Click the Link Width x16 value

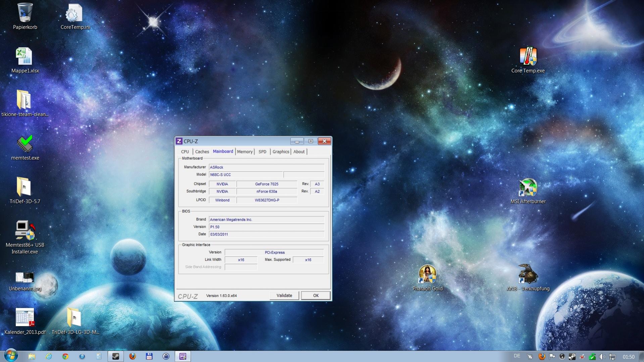tap(241, 260)
